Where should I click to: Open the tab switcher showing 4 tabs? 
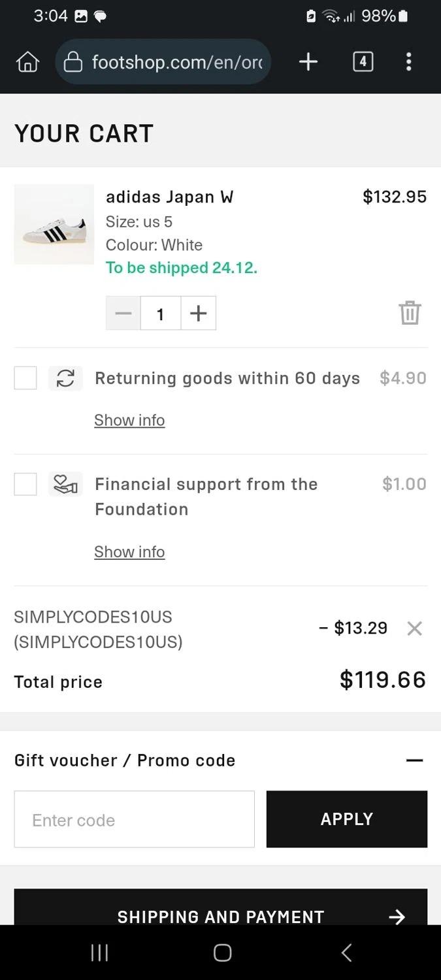(x=363, y=62)
